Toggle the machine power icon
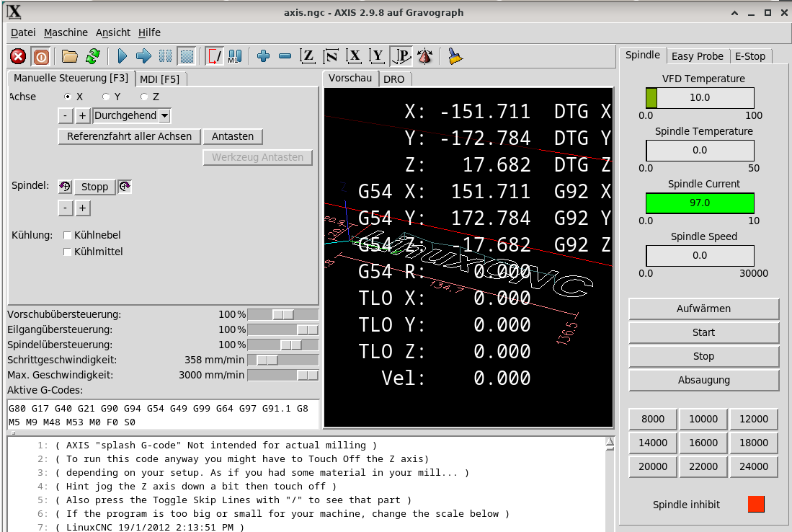This screenshot has height=532, width=792. click(x=41, y=56)
